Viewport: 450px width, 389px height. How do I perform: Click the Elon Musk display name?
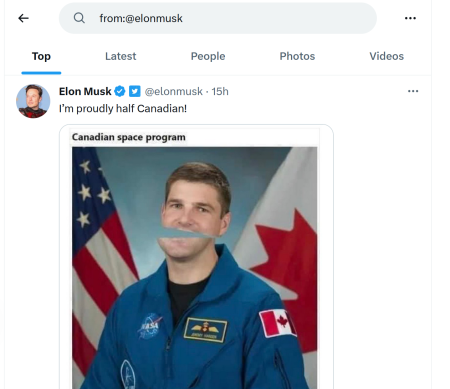point(85,91)
